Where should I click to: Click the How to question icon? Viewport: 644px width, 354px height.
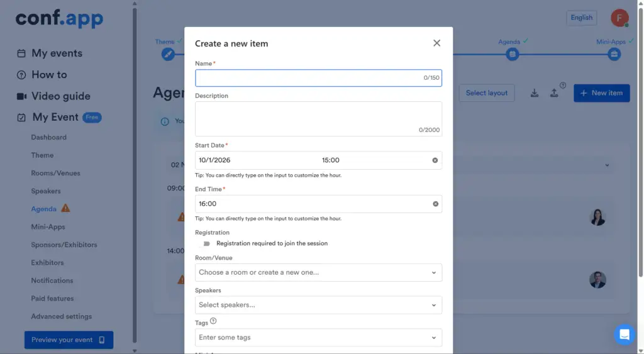click(x=21, y=75)
